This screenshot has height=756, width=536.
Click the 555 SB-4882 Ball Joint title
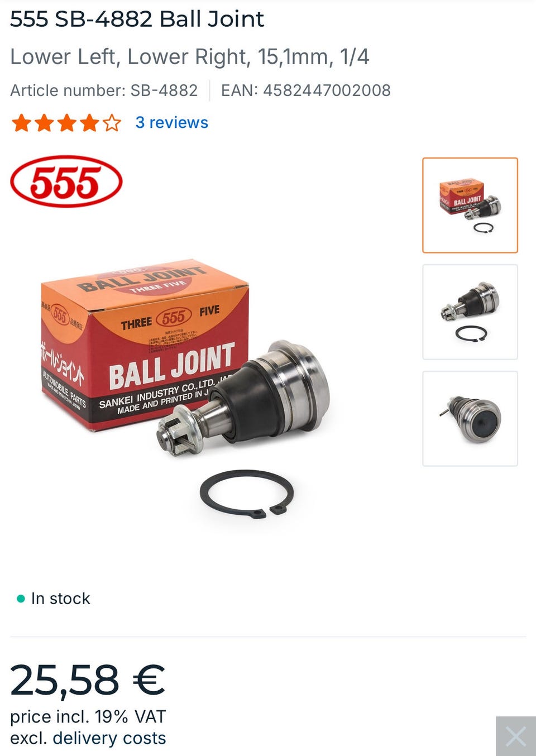point(137,19)
